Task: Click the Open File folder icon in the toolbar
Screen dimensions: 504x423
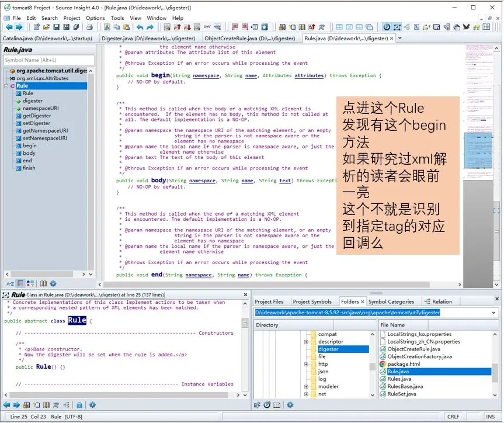Action: click(x=46, y=27)
